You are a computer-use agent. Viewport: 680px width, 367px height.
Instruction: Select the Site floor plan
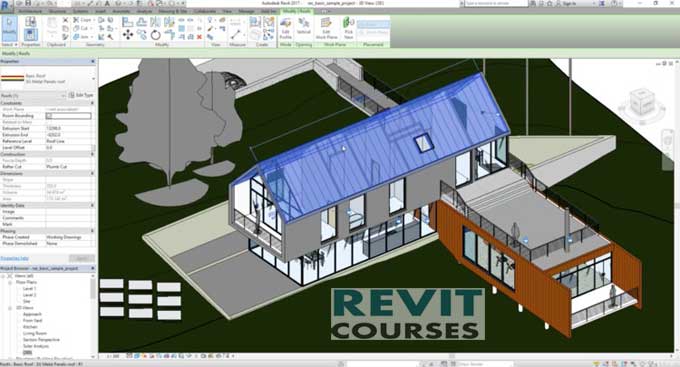pos(26,301)
